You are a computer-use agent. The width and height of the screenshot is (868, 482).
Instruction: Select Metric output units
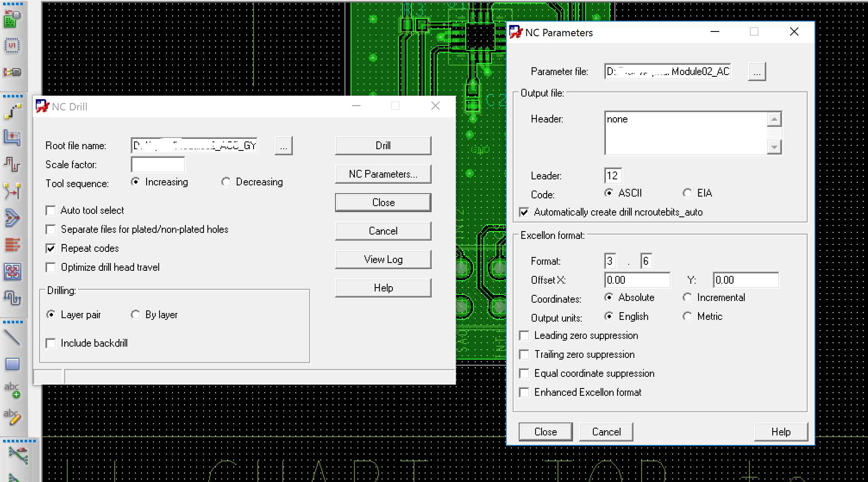pos(687,316)
